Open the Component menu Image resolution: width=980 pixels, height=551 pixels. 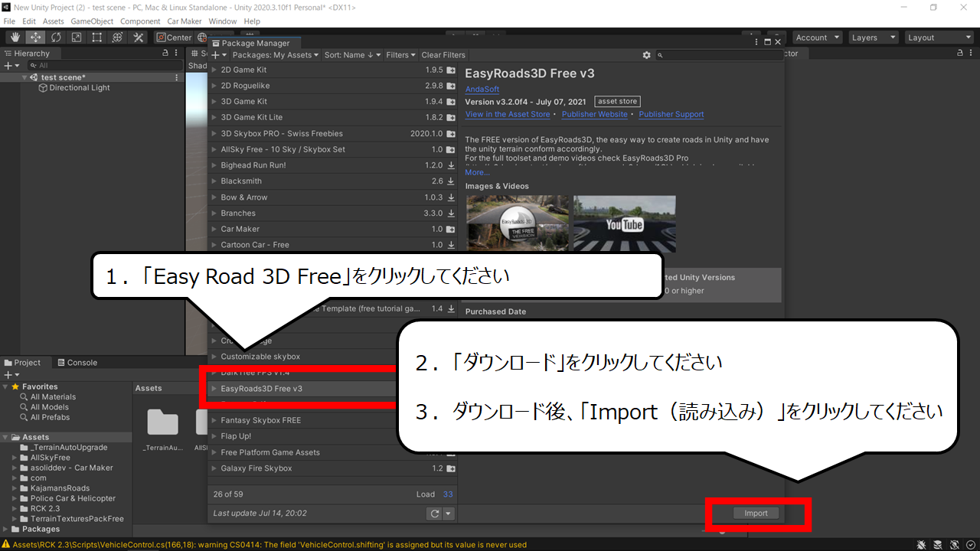coord(140,21)
